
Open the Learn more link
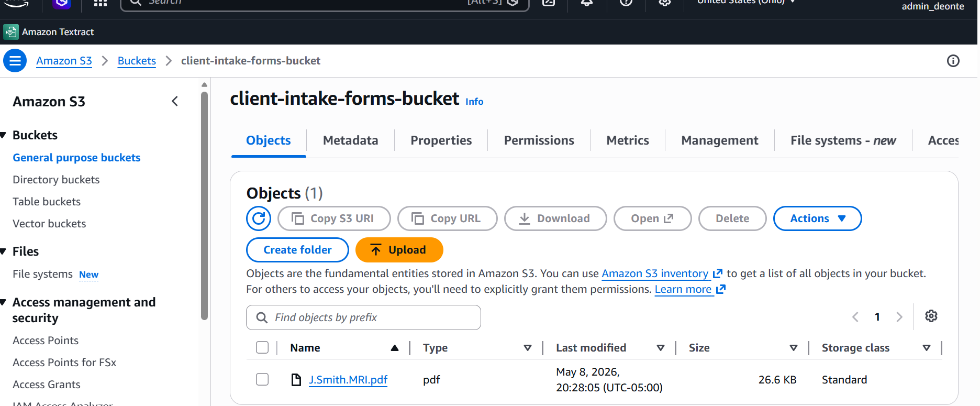coord(683,289)
